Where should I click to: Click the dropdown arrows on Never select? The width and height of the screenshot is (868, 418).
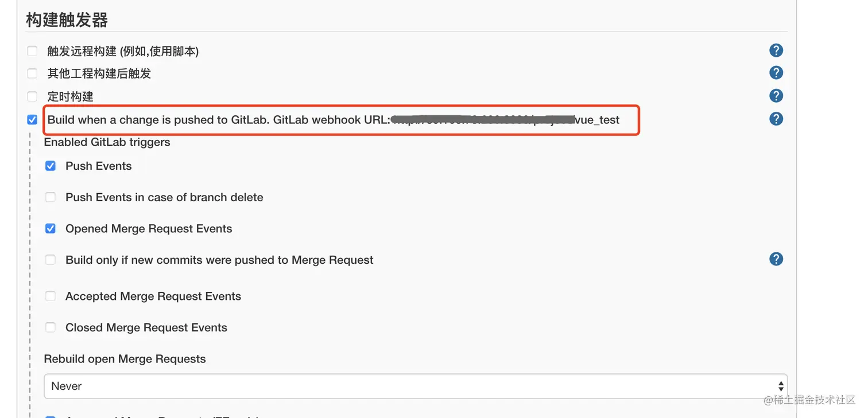tap(780, 386)
